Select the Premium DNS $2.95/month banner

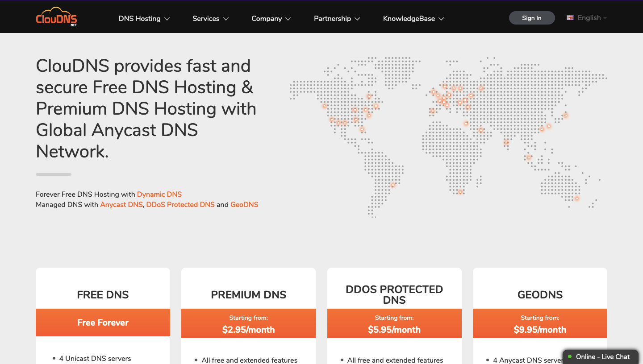[248, 324]
